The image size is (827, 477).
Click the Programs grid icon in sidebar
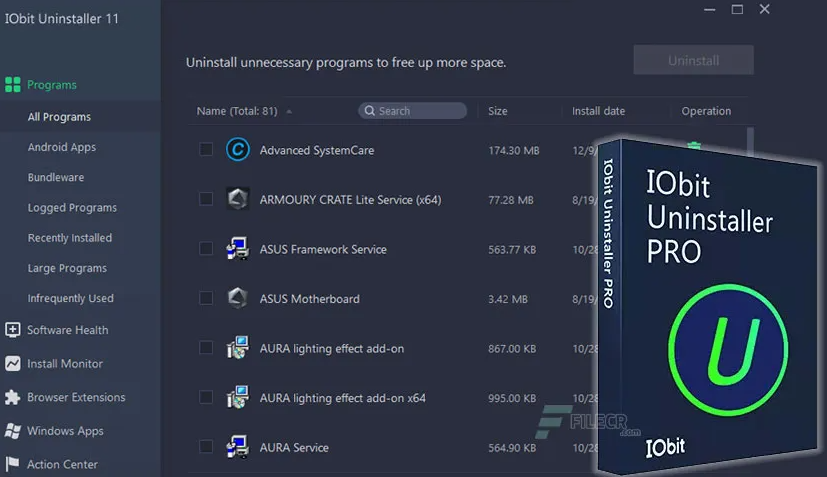coord(13,85)
